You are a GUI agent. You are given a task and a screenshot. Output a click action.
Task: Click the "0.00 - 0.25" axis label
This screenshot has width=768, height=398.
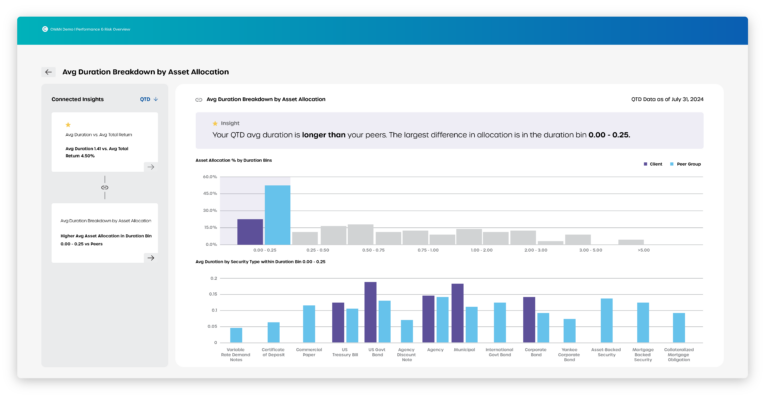click(x=264, y=250)
